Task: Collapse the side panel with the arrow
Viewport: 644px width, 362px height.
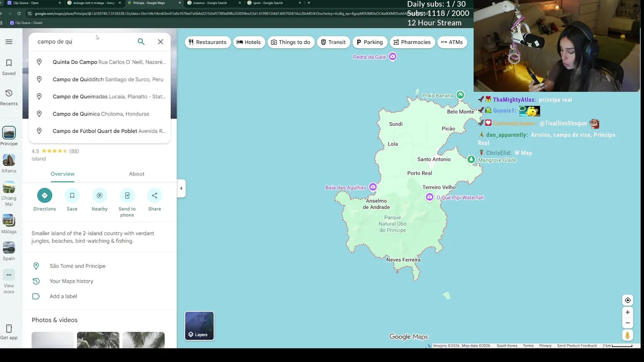Action: (181, 189)
